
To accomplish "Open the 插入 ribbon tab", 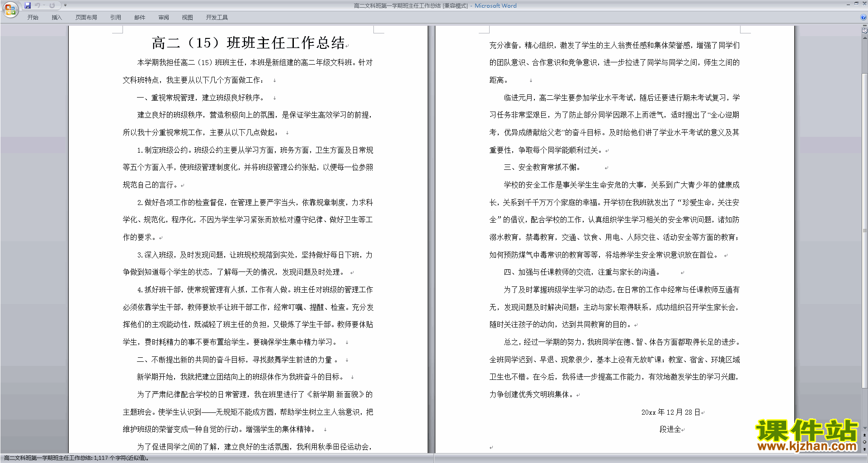I will 57,17.
